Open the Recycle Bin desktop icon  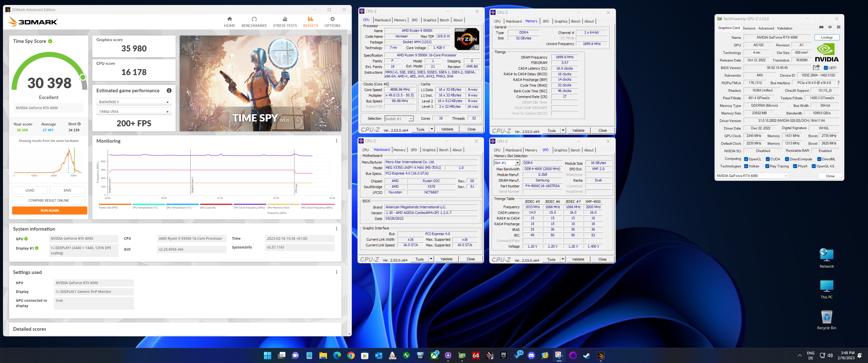pyautogui.click(x=827, y=320)
